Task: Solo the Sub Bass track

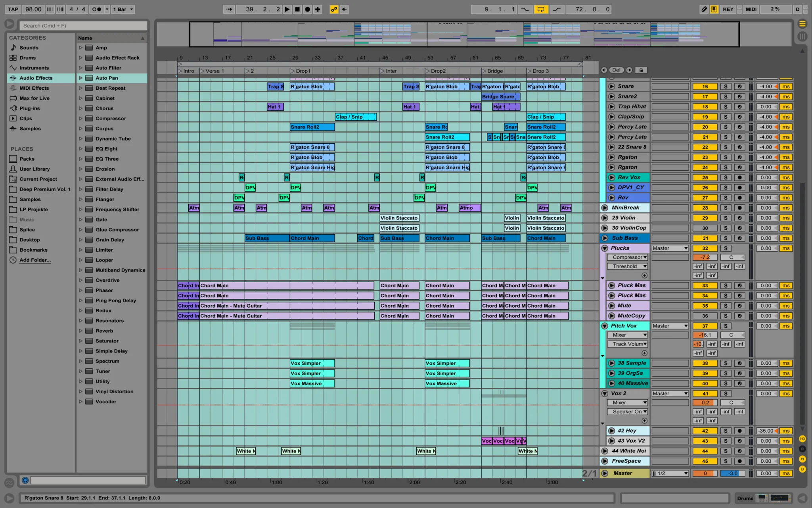Action: (726, 238)
